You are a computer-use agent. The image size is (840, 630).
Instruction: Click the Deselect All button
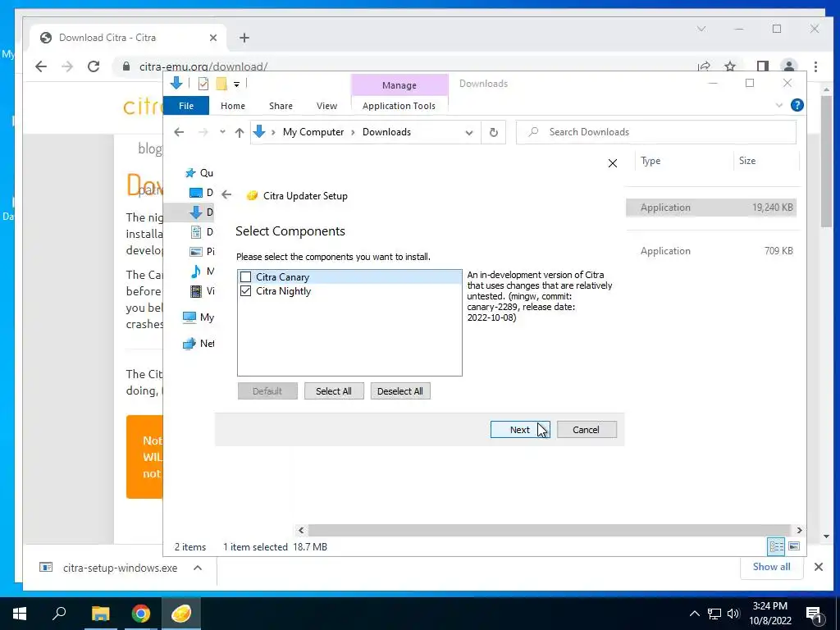(x=399, y=391)
